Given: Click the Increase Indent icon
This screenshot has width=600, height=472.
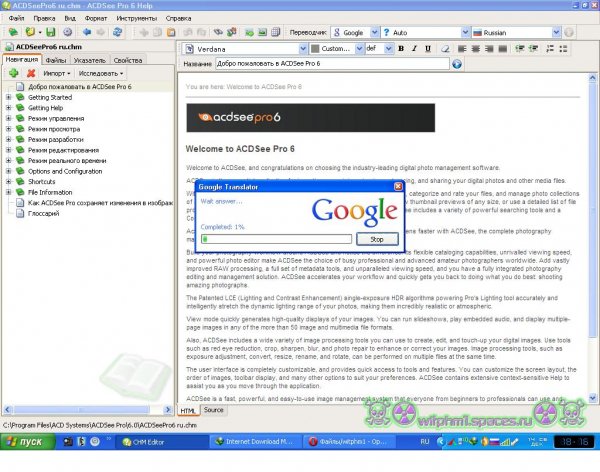Looking at the screenshot, I should 533,49.
